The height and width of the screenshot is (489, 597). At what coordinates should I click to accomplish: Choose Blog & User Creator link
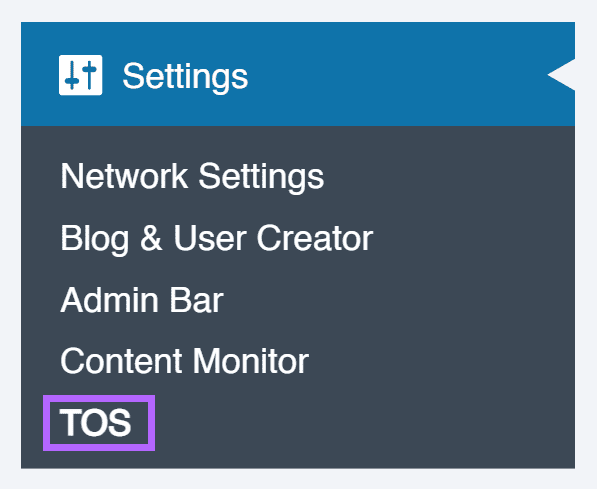click(217, 238)
